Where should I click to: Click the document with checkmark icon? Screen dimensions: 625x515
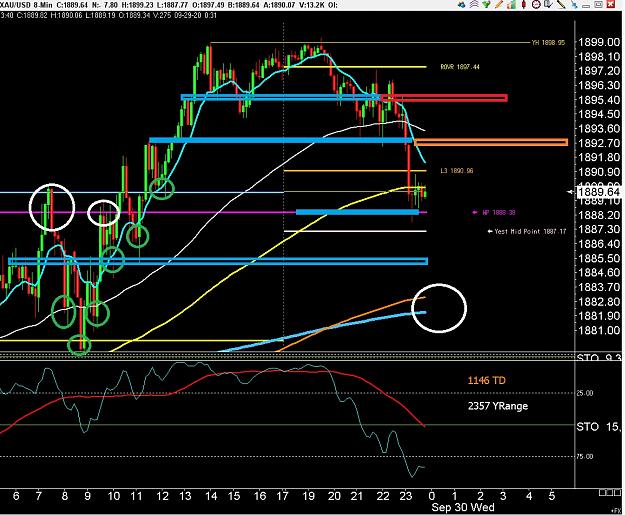coord(548,4)
